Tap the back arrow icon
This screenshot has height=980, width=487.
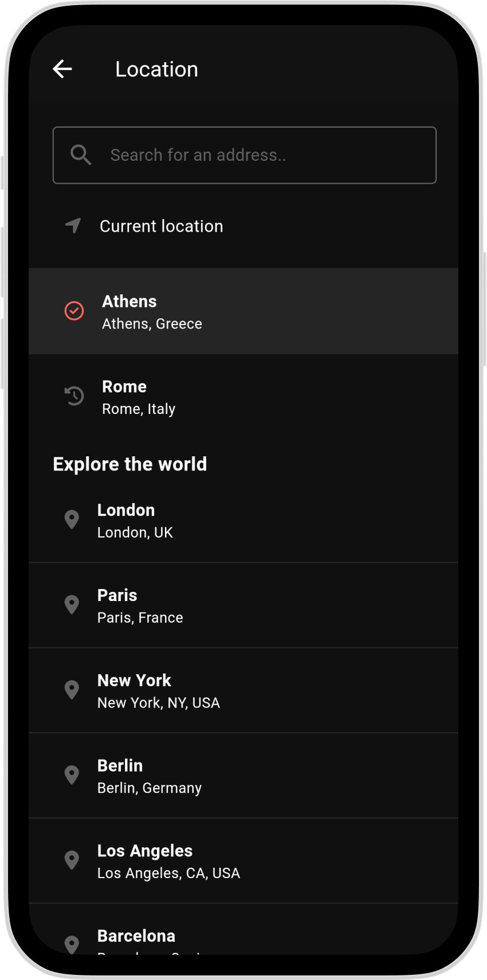[x=62, y=69]
